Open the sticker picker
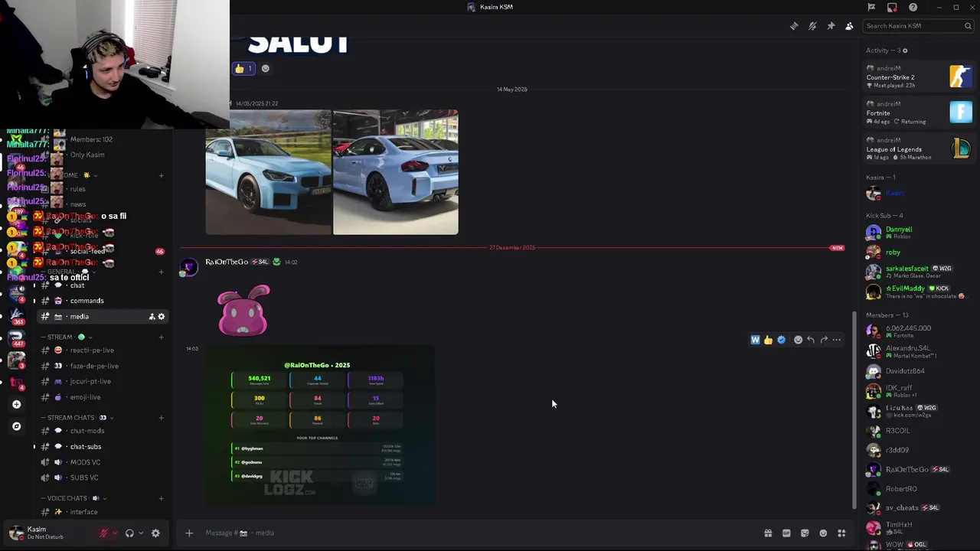The width and height of the screenshot is (980, 551). (x=805, y=533)
